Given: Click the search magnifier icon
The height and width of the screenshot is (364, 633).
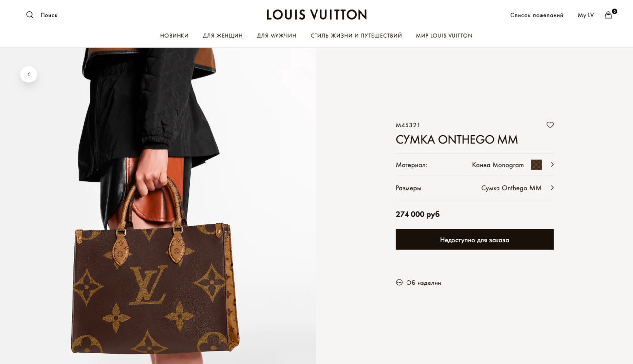Looking at the screenshot, I should coord(30,15).
